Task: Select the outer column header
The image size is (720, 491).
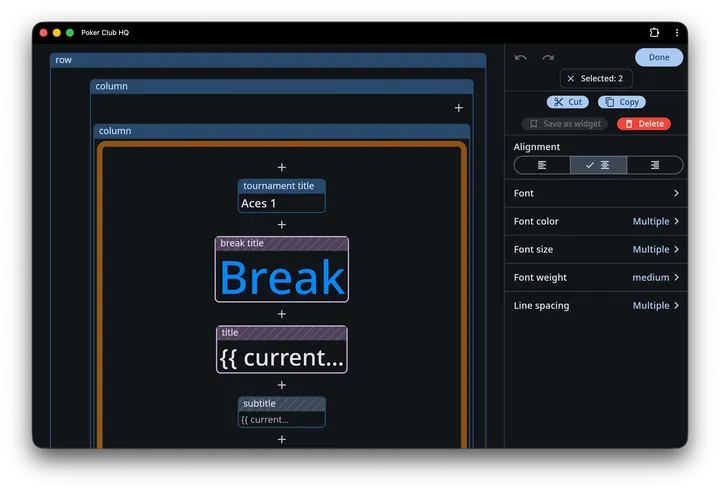Action: [281, 86]
